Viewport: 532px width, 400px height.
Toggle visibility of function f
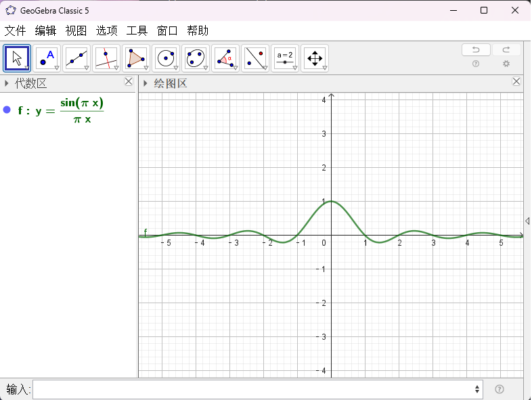(x=7, y=110)
